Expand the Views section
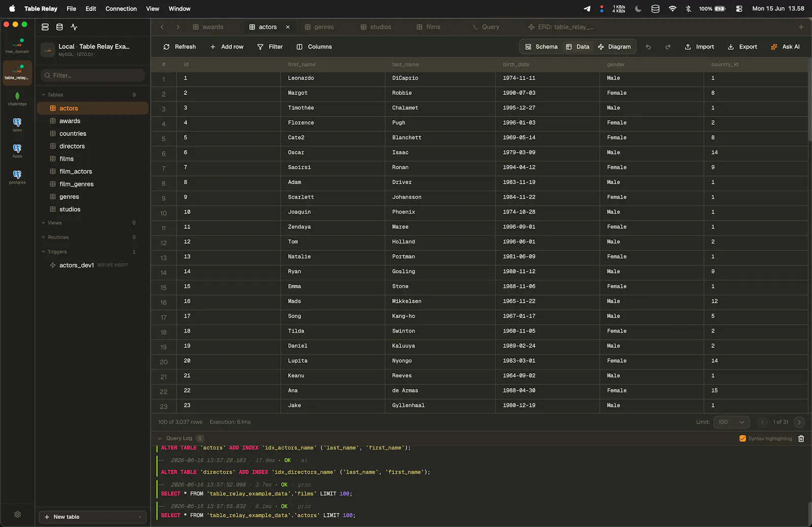Viewport: 812px width, 527px height. (44, 223)
